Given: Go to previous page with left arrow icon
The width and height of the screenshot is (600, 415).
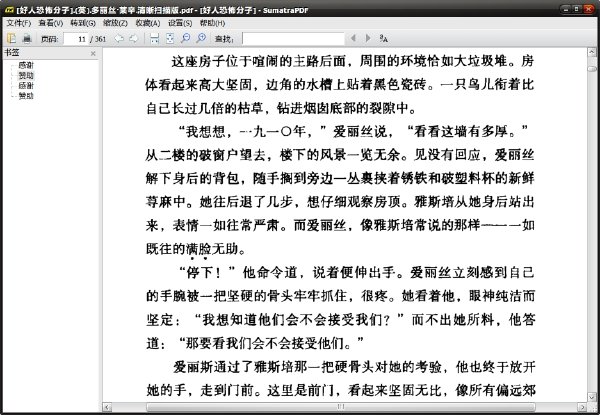Looking at the screenshot, I should click(x=119, y=38).
